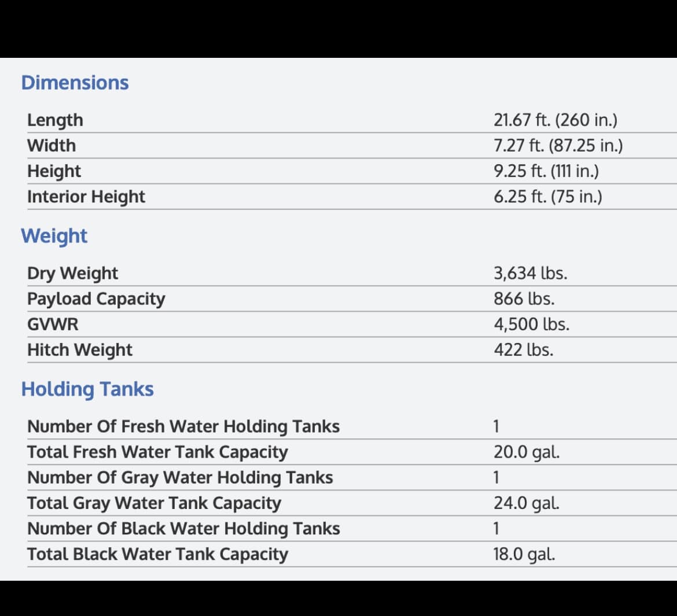The image size is (677, 616).
Task: Select the 18.0 gal. black water value
Action: [x=524, y=554]
